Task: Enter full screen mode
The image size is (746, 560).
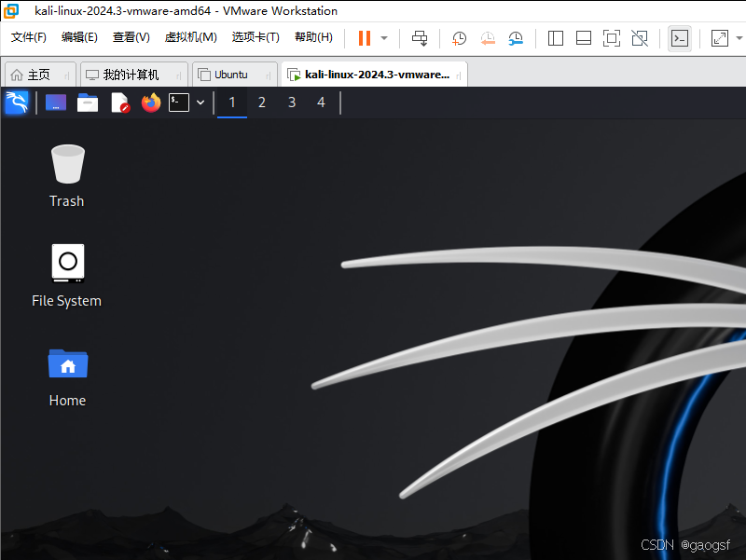Action: pos(612,38)
